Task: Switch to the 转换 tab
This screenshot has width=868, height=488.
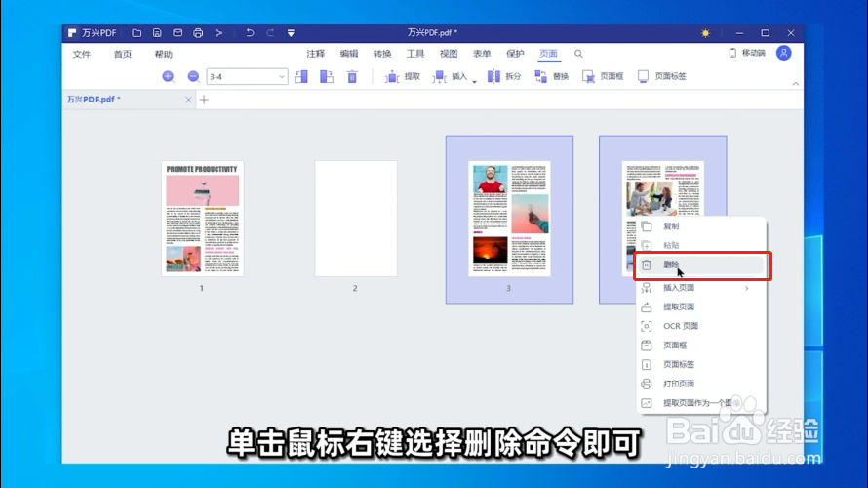Action: (x=382, y=54)
